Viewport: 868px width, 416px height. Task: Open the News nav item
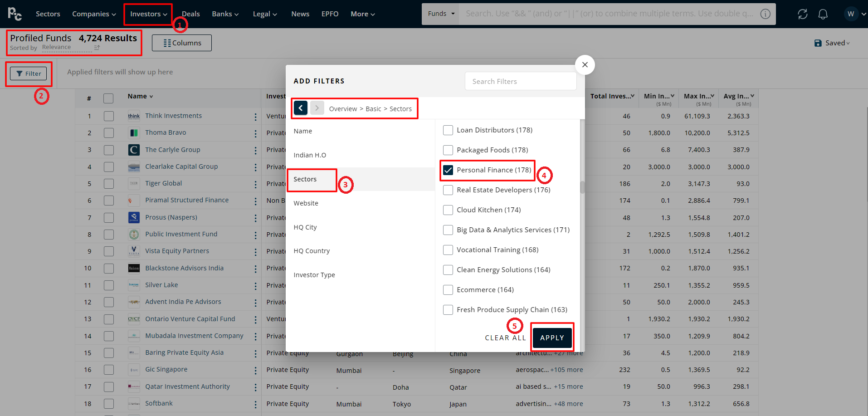(x=300, y=14)
